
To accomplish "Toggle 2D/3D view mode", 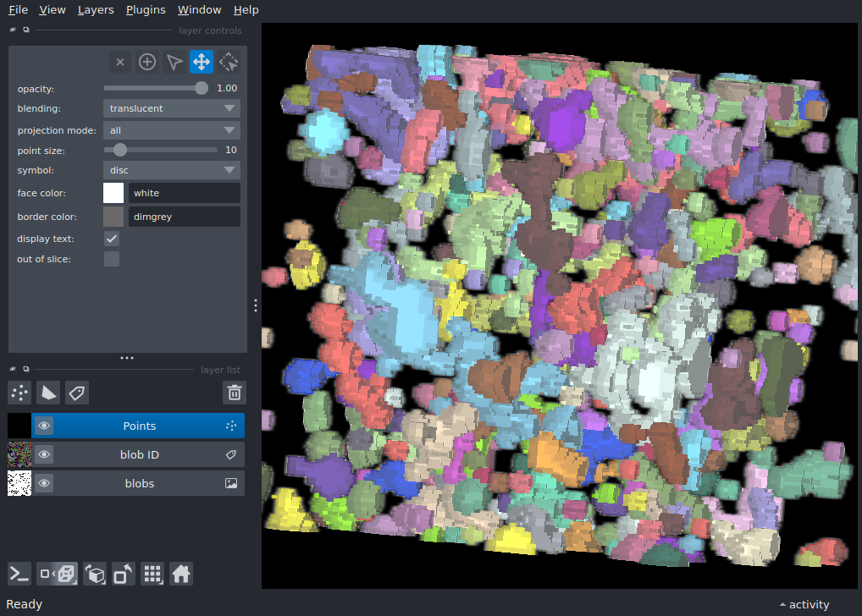I will tap(58, 574).
